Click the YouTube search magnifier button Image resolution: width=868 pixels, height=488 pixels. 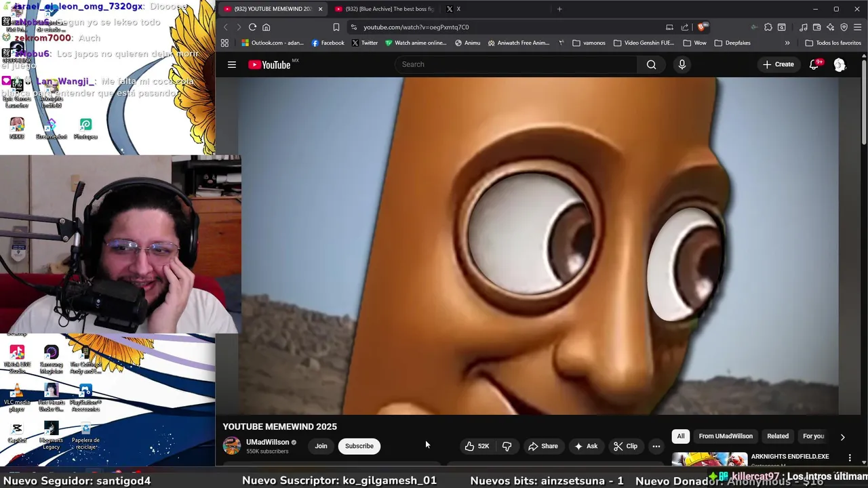(651, 64)
